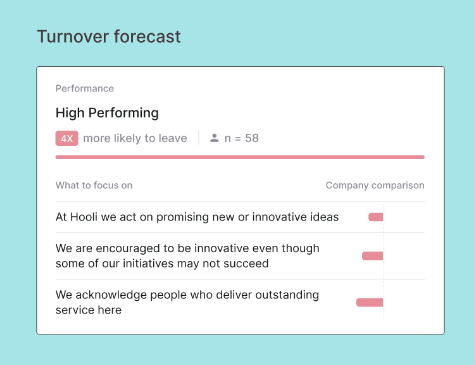
Task: Click dotted baseline in company comparison column
Action: (x=383, y=261)
